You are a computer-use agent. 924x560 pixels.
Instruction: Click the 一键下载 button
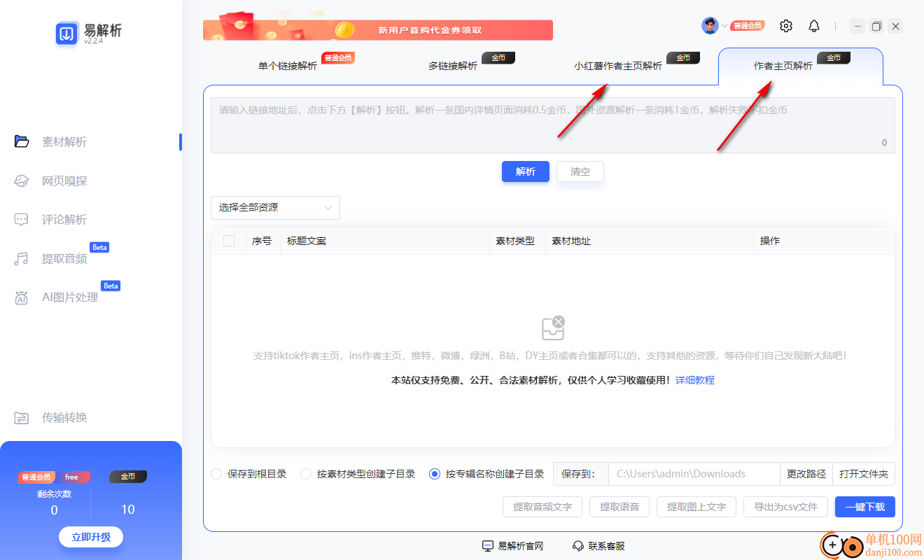(865, 507)
